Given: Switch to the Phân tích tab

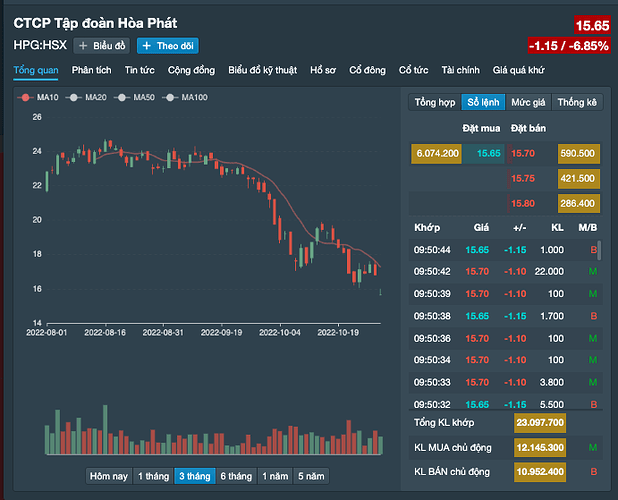Looking at the screenshot, I should click(x=91, y=70).
